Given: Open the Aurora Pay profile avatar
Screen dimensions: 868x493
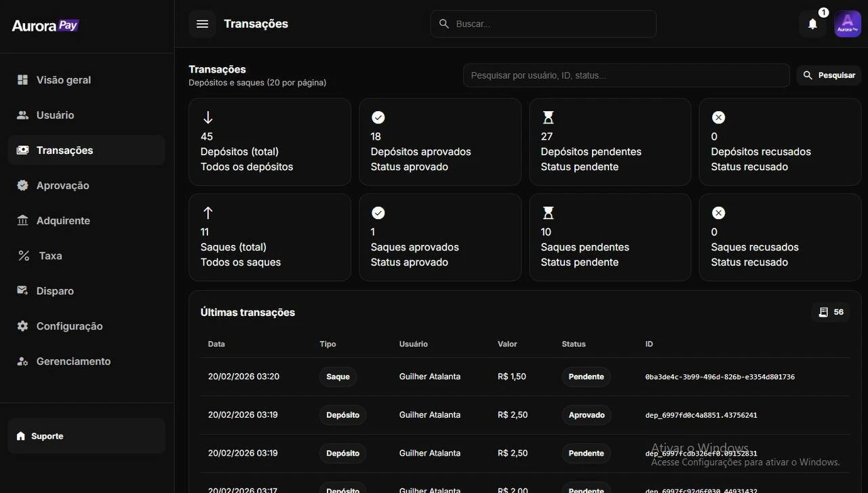Looking at the screenshot, I should point(848,24).
